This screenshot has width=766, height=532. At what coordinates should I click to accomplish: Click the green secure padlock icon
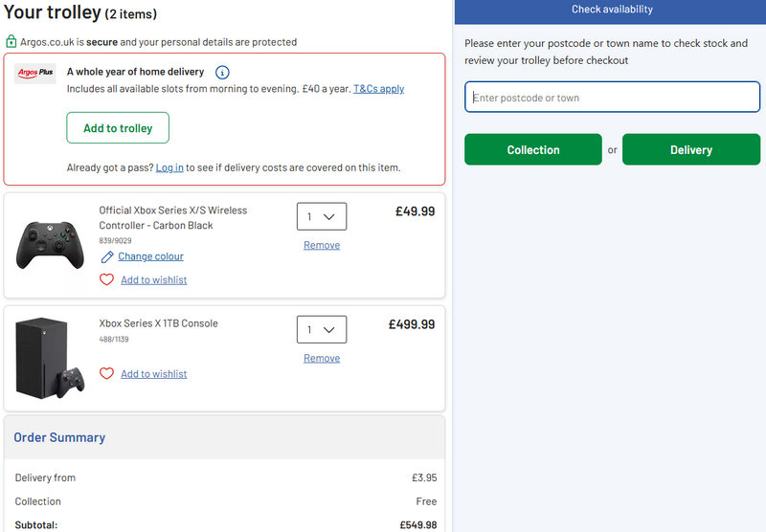(x=11, y=42)
